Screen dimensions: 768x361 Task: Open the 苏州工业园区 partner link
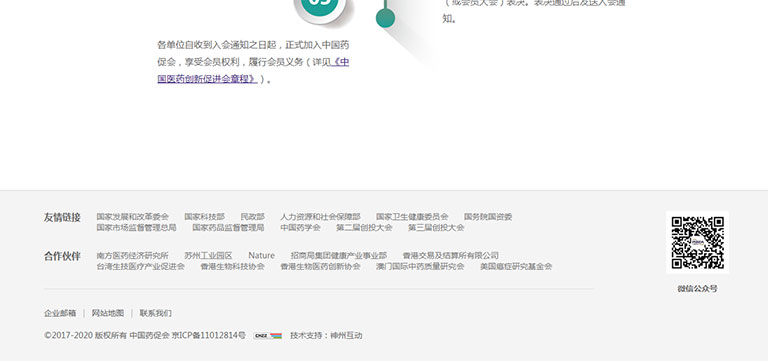(209, 256)
